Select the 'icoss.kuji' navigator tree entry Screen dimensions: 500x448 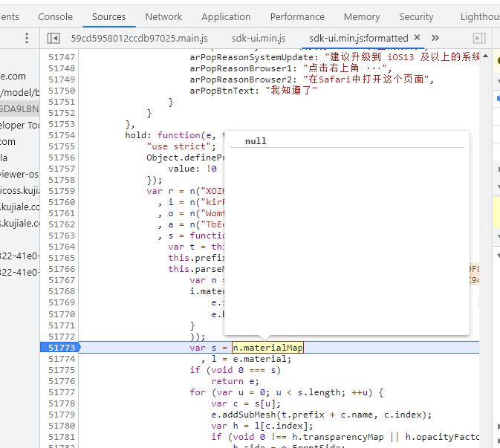coord(20,190)
